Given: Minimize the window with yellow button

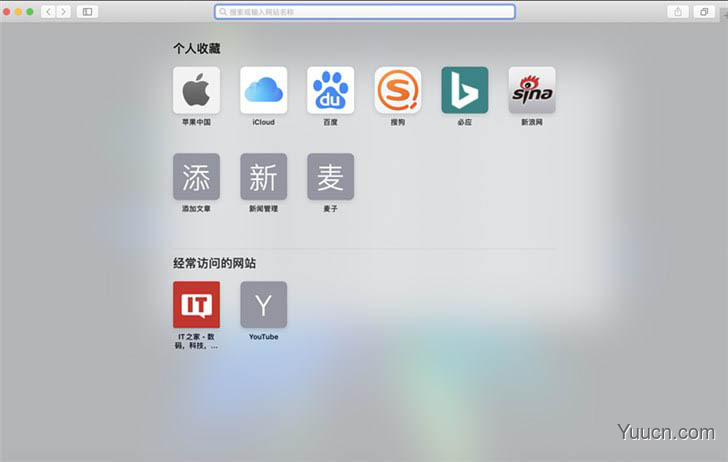Looking at the screenshot, I should tap(18, 12).
